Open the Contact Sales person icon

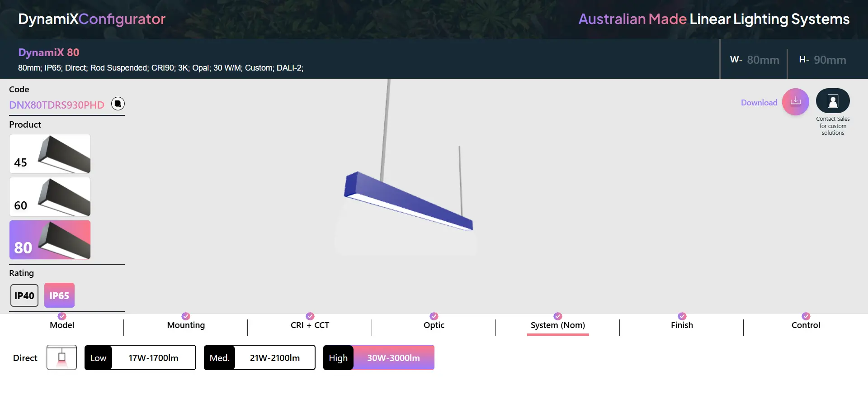833,100
